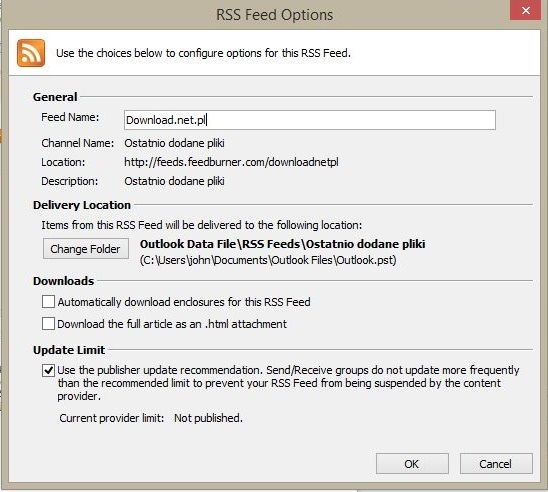Click the bold Outlook Data File folder path
This screenshot has height=492, width=548.
282,244
